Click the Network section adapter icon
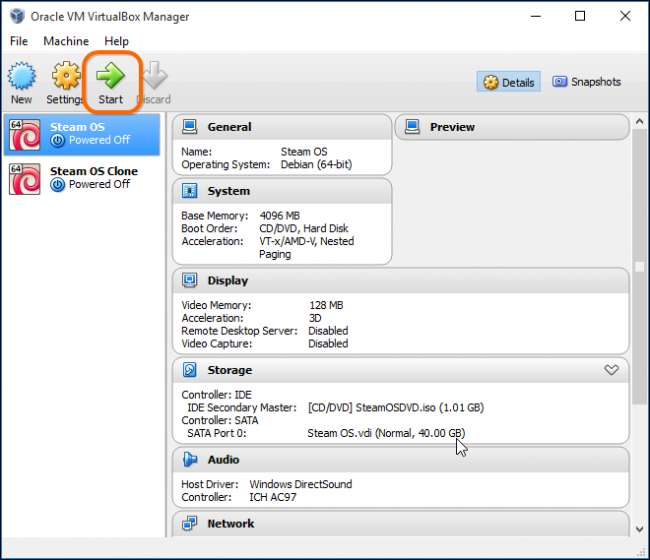 coord(190,524)
